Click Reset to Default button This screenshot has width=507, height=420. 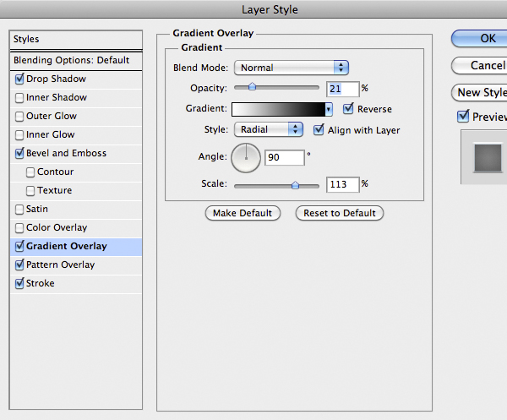tap(340, 213)
